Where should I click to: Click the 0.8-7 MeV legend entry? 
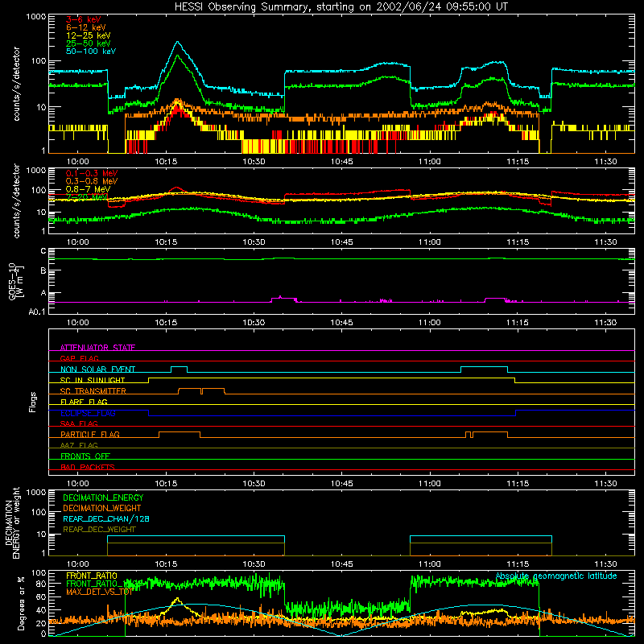click(x=89, y=189)
